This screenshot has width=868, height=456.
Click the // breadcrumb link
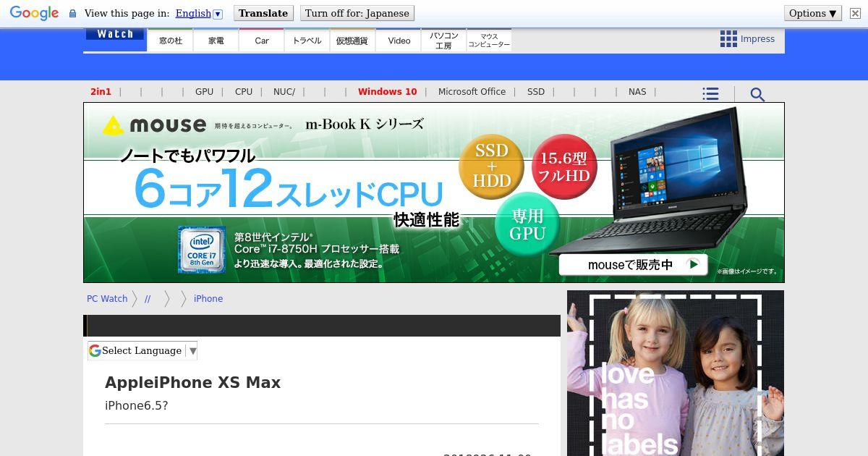click(148, 298)
